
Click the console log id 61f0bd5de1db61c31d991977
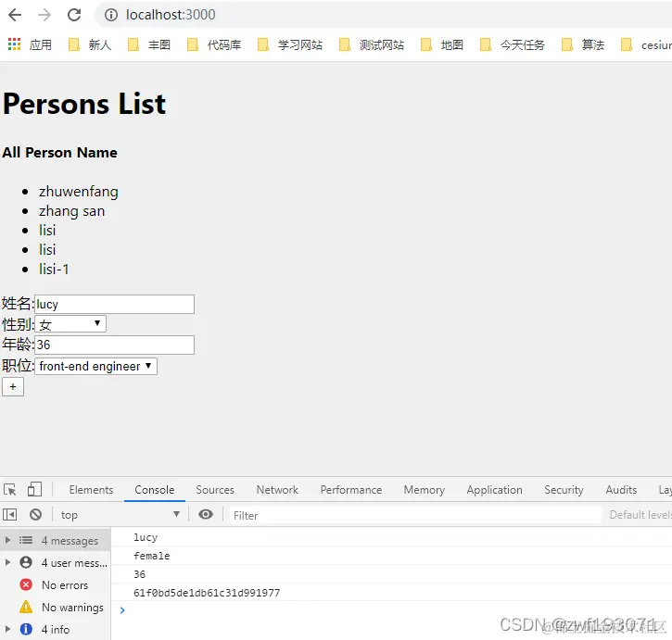[x=207, y=593]
